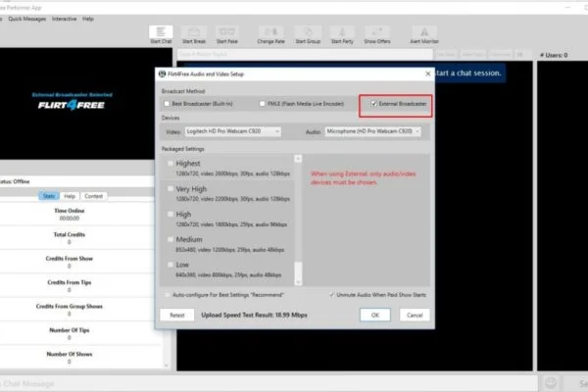This screenshot has height=392, width=588.
Task: Click the Show Offers toolbar icon
Action: [377, 35]
